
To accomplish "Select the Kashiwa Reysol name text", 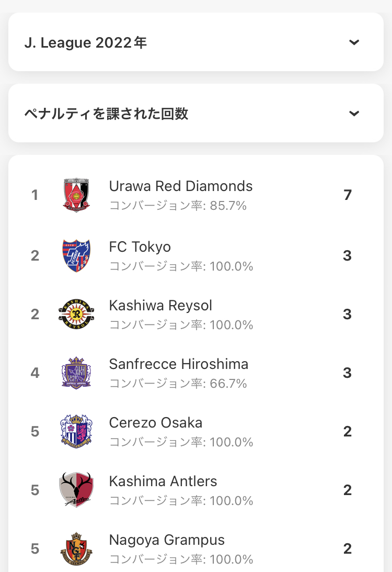I will [x=160, y=306].
